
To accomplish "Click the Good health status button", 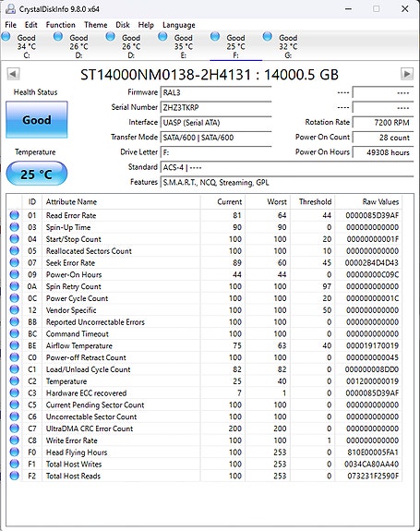I will (37, 119).
